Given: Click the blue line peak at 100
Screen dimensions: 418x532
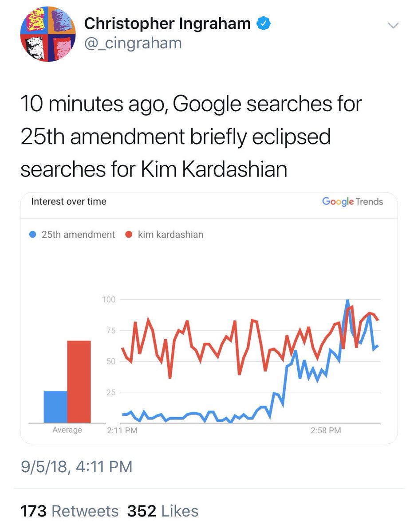Looking at the screenshot, I should 347,301.
